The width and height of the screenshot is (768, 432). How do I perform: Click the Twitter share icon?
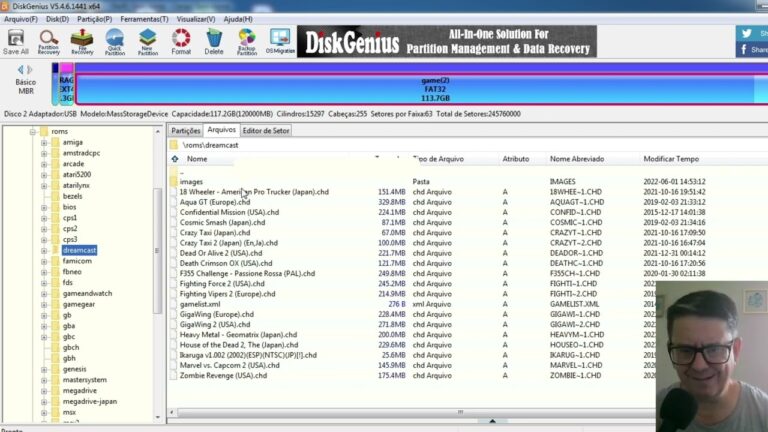tap(746, 33)
